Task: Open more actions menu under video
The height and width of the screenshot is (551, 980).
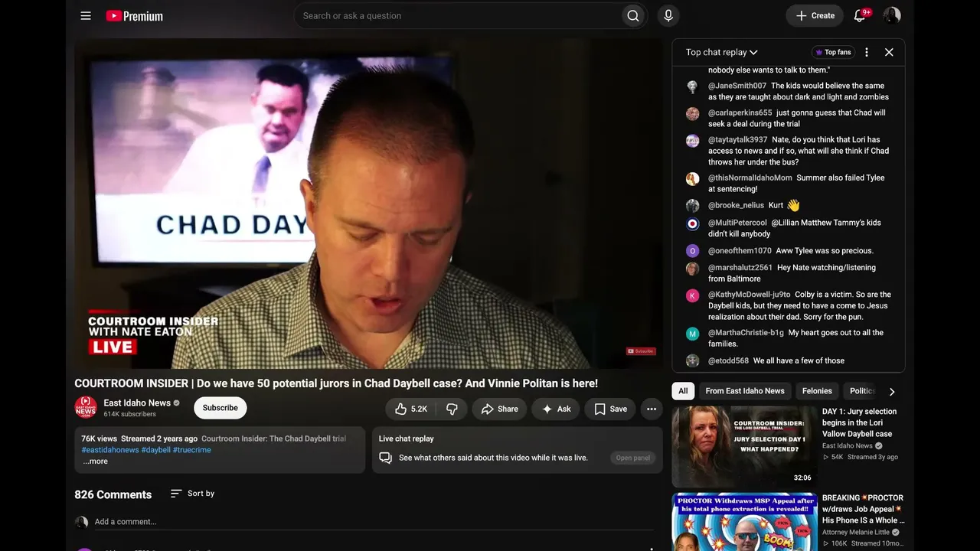Action: (x=652, y=409)
